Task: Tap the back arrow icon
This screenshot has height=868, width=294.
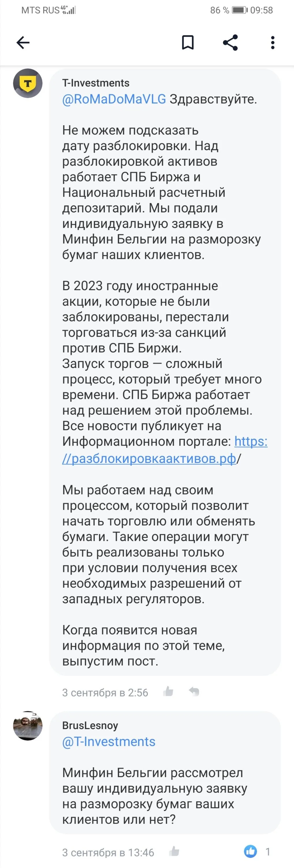Action: pyautogui.click(x=23, y=43)
